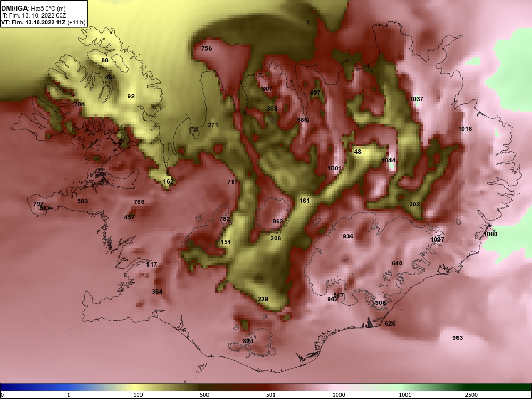Click the legend label 100
The height and width of the screenshot is (399, 532).
pos(138,395)
